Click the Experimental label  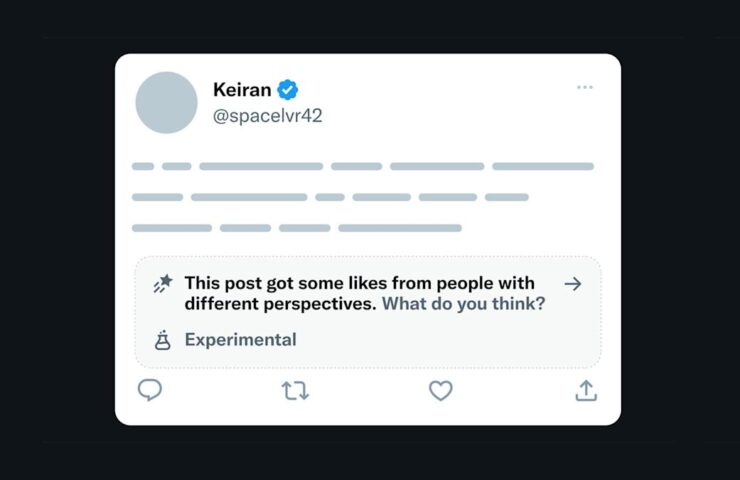click(241, 340)
